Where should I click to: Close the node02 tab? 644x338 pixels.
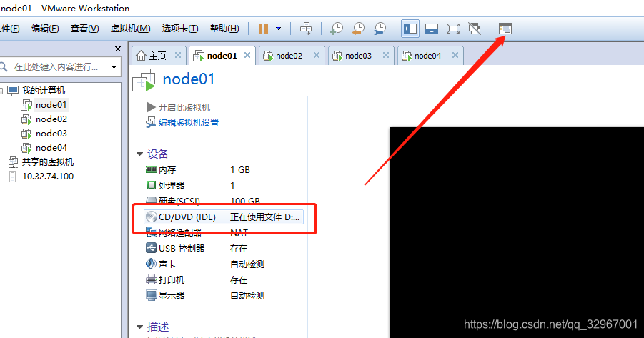click(x=316, y=55)
